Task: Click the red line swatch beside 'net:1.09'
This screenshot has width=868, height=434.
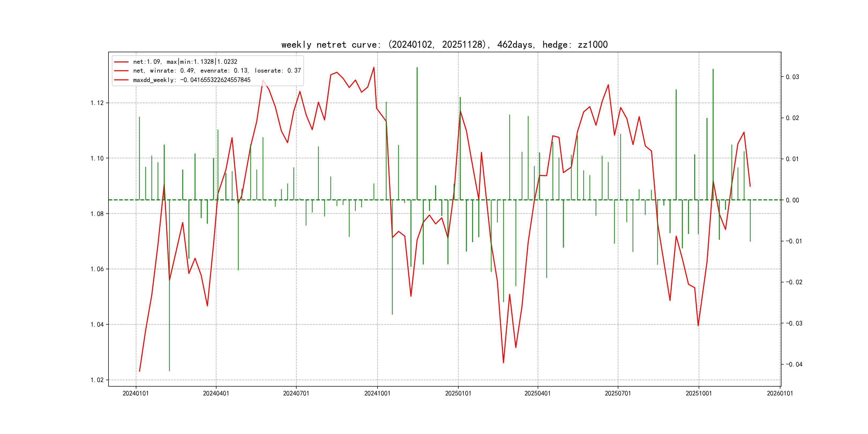Action: point(121,62)
